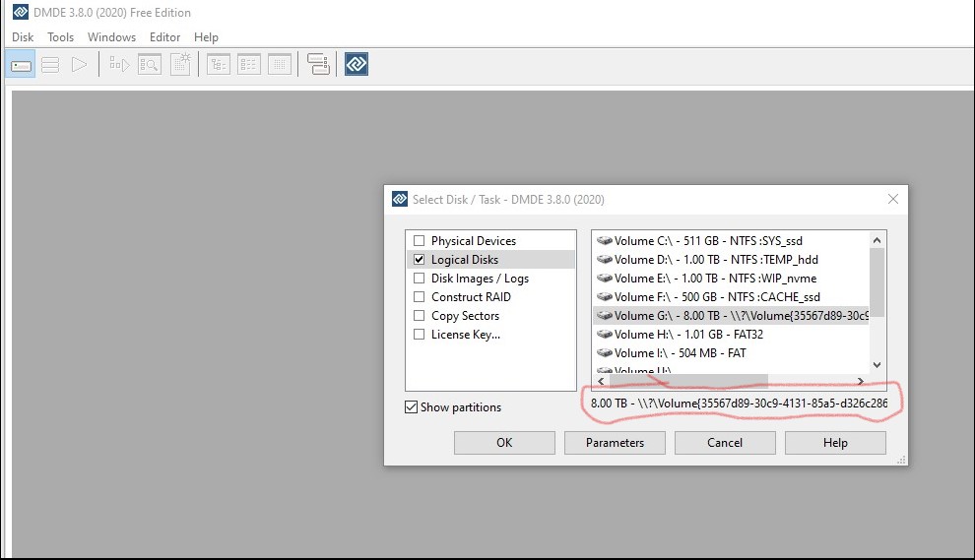Select Volume I:\ 504 MB FAT
The height and width of the screenshot is (560, 975).
click(731, 352)
